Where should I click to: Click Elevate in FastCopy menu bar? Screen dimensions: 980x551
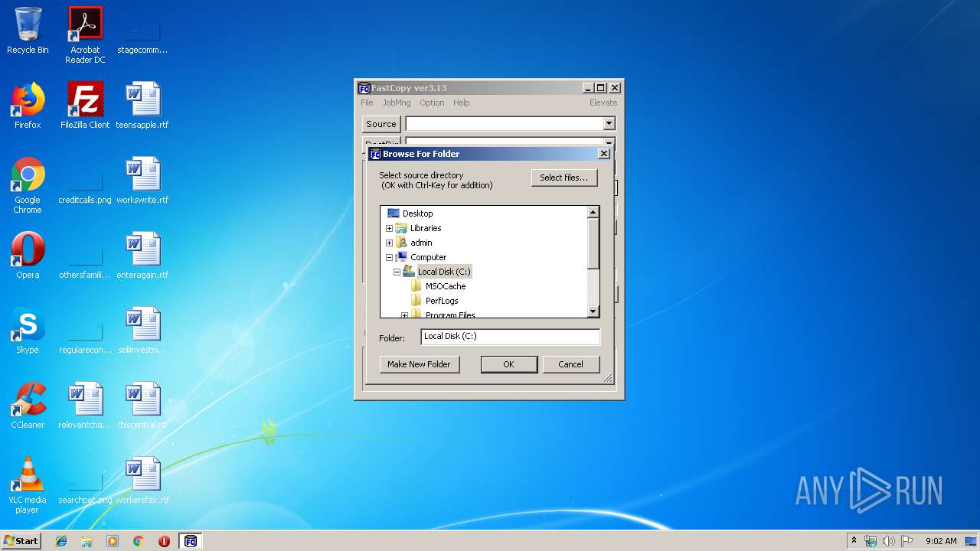tap(603, 103)
